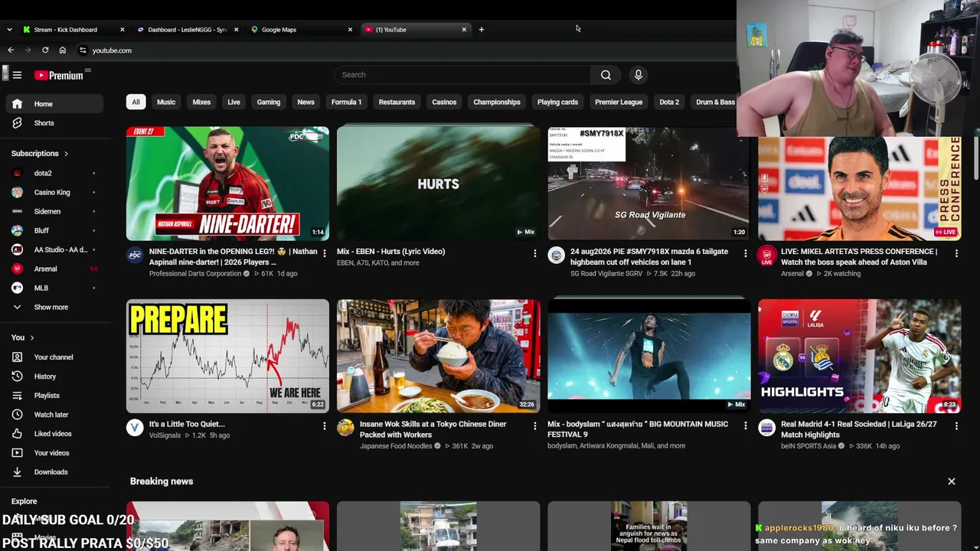The image size is (980, 551).
Task: Open Insane Wok Skills video title
Action: tap(433, 429)
